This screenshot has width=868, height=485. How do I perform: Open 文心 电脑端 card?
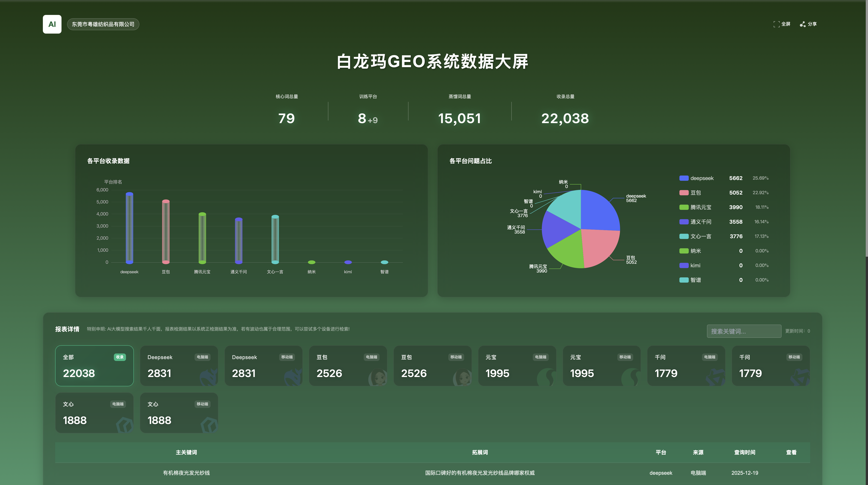[x=94, y=412]
